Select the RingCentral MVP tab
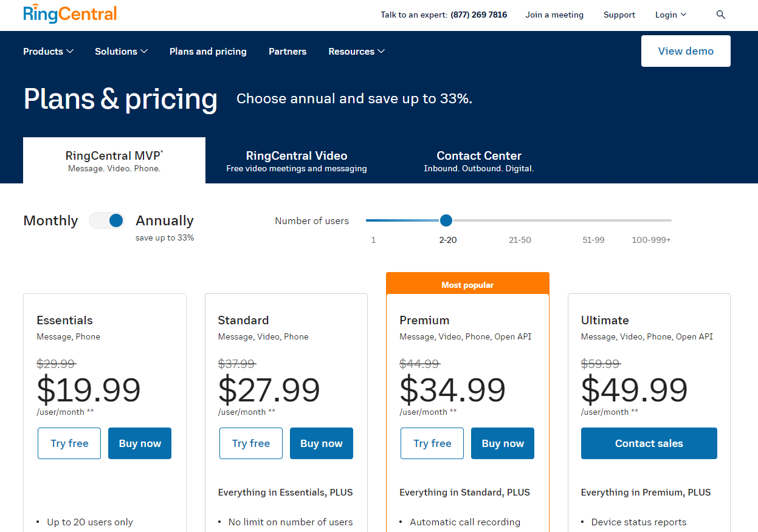 (114, 161)
